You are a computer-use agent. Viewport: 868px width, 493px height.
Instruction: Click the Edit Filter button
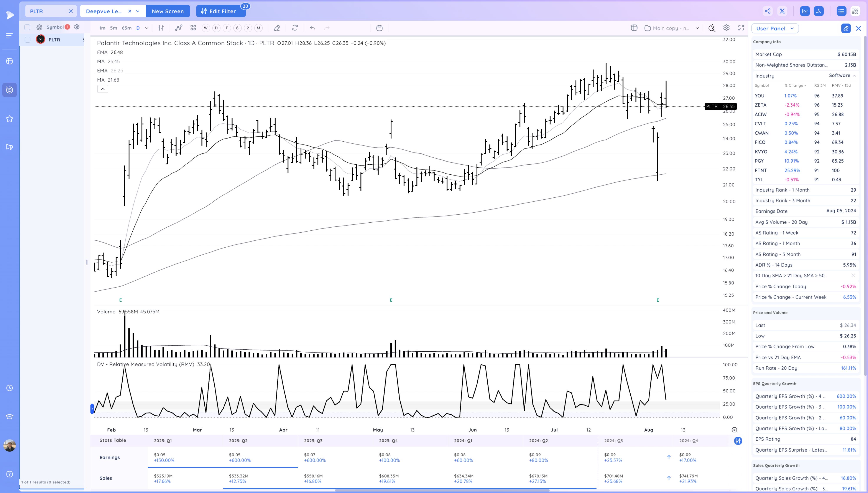click(219, 11)
